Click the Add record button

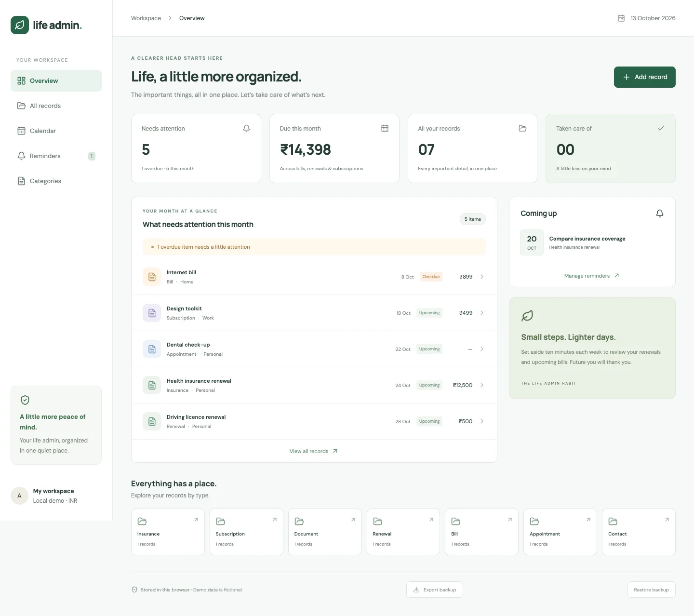pyautogui.click(x=644, y=77)
